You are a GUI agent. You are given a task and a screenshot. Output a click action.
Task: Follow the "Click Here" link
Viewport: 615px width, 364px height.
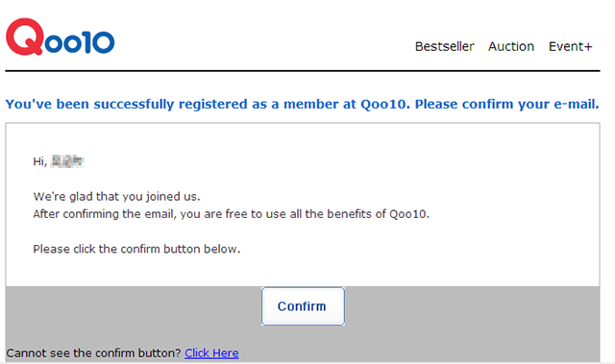211,353
